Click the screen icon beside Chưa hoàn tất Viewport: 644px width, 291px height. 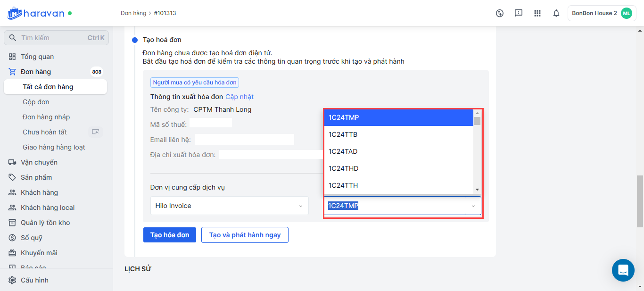coord(96,132)
